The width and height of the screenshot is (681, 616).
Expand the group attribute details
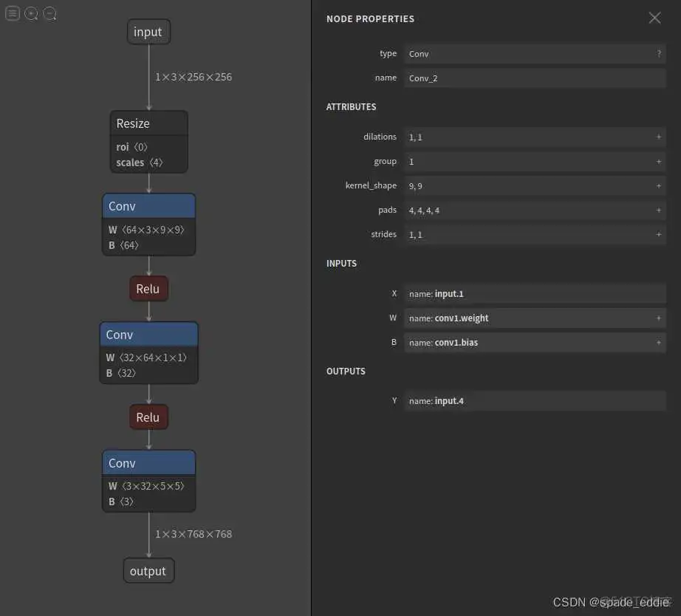[x=658, y=162]
